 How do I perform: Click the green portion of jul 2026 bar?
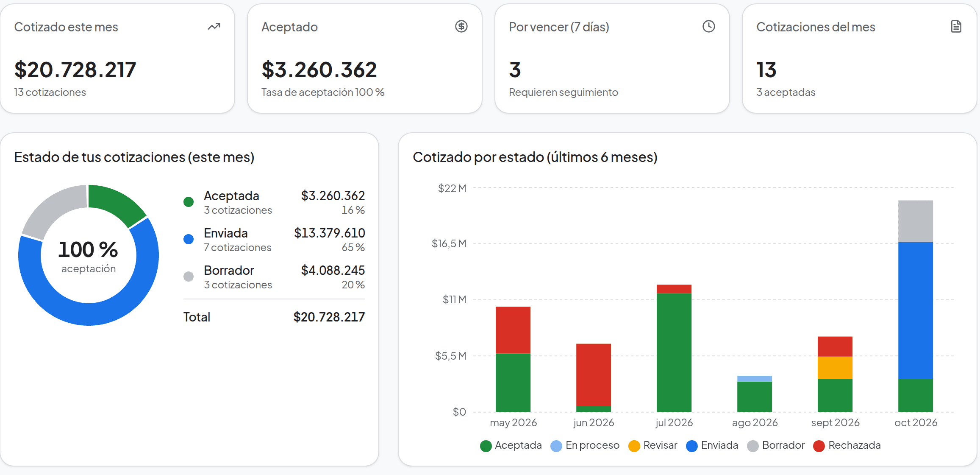click(x=674, y=352)
